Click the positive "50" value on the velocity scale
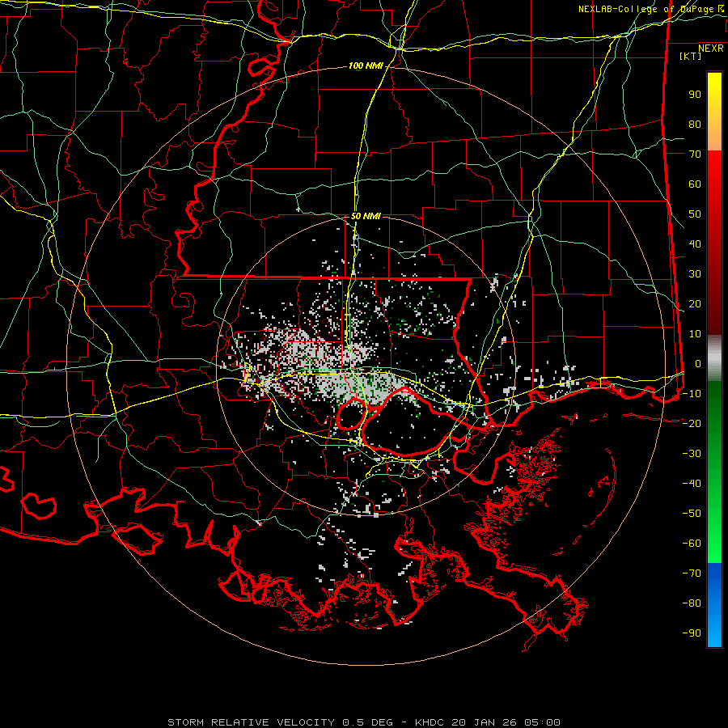This screenshot has width=728, height=728. [695, 214]
